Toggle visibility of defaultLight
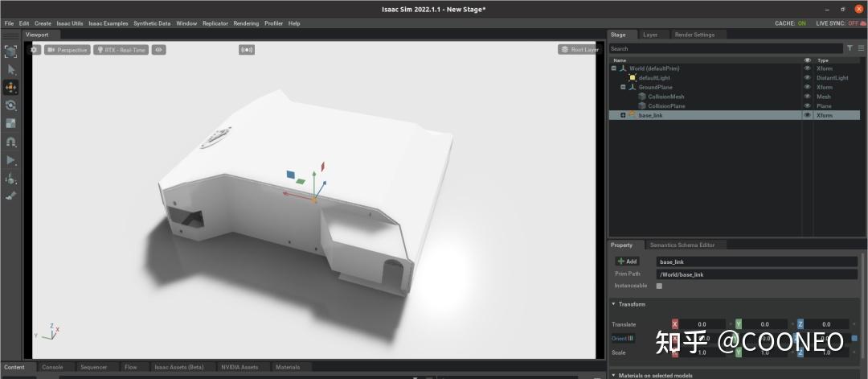Image resolution: width=868 pixels, height=379 pixels. [807, 77]
